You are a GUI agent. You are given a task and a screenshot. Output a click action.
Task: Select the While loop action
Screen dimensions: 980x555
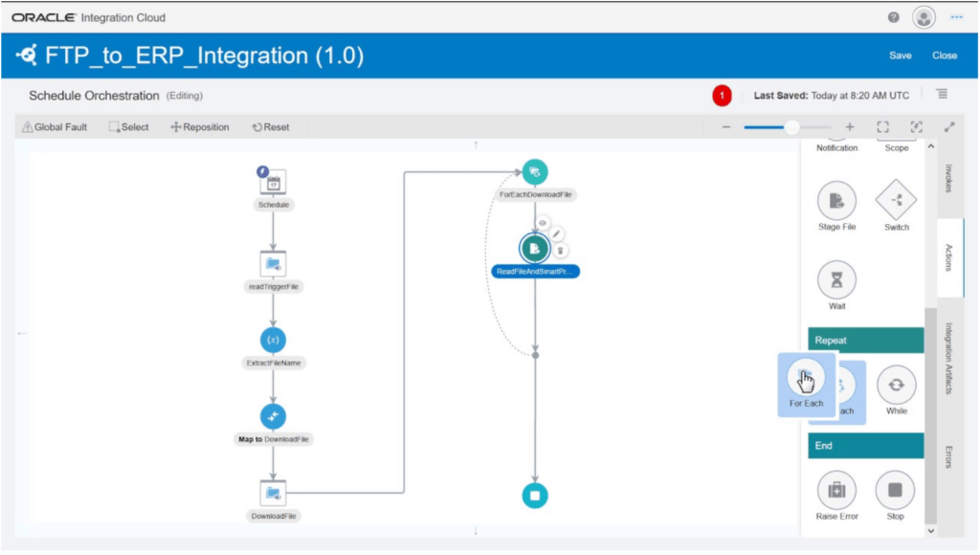896,387
